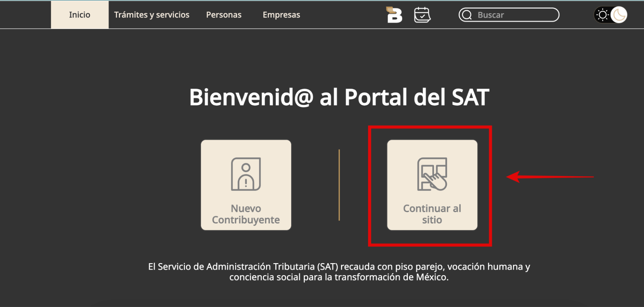Select the moon dark-mode icon

(619, 15)
